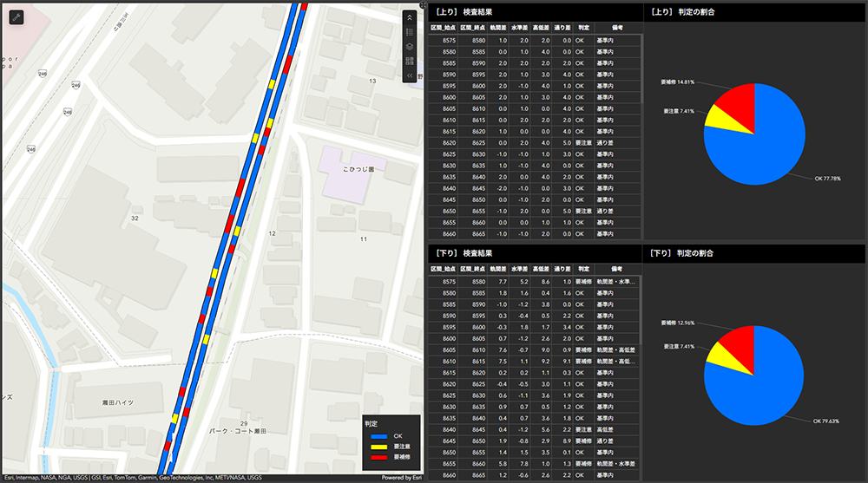Open the legend list icon in map toolbar
Image resolution: width=868 pixels, height=483 pixels.
pos(410,31)
